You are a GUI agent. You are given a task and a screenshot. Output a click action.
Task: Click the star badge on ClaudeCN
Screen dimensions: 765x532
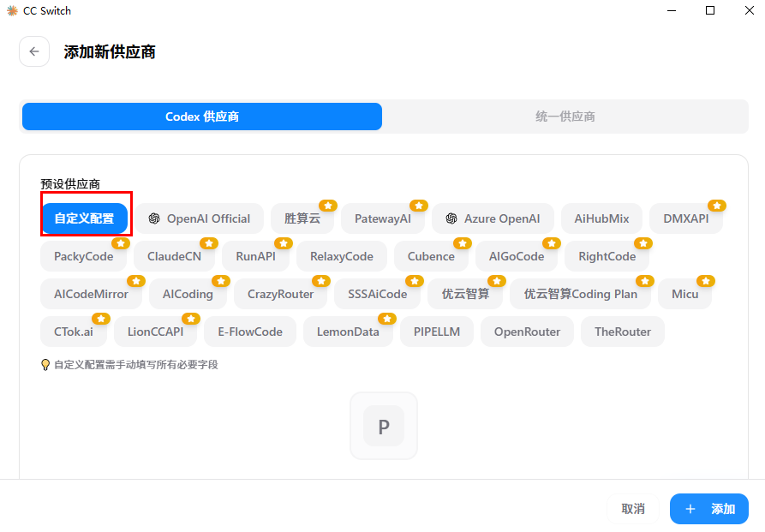[x=209, y=243]
